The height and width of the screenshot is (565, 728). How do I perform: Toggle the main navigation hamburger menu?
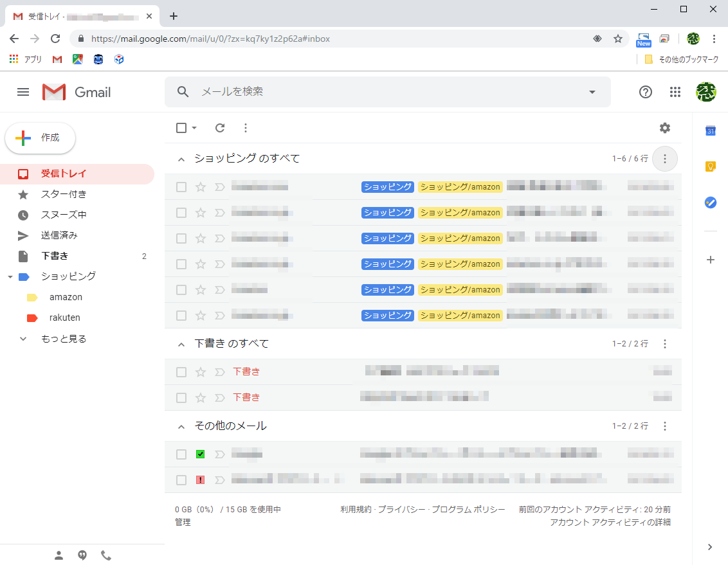pyautogui.click(x=23, y=92)
